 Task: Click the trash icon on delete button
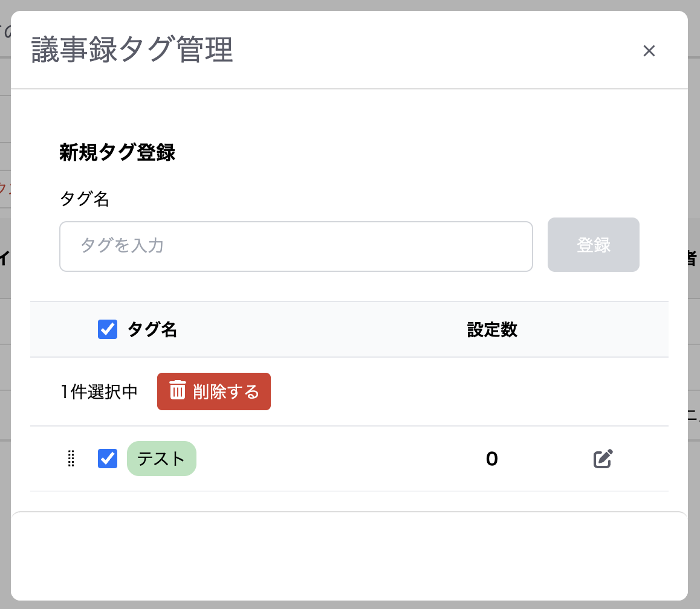point(177,391)
